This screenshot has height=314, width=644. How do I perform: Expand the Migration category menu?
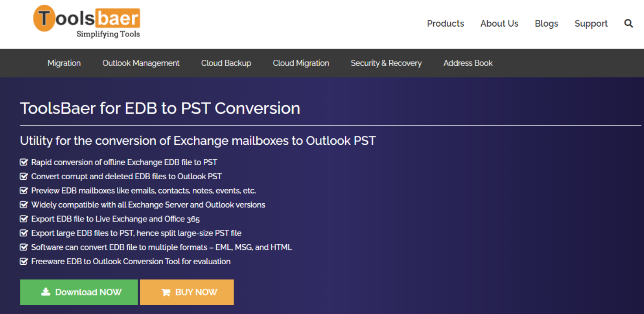(64, 63)
